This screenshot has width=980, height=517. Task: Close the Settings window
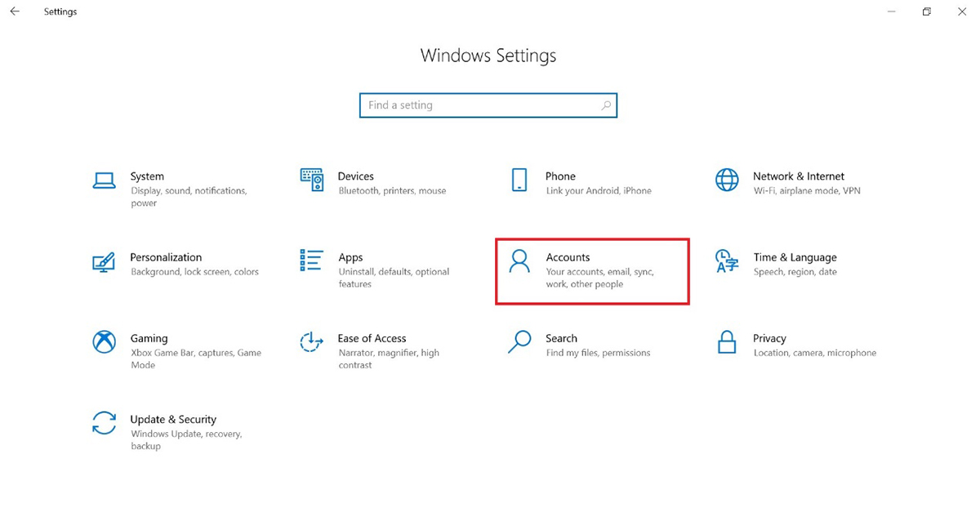(x=962, y=11)
